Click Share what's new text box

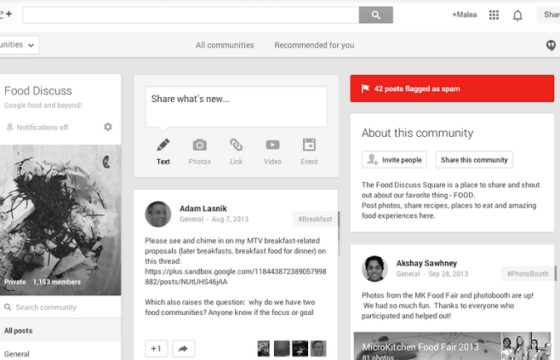pos(236,106)
